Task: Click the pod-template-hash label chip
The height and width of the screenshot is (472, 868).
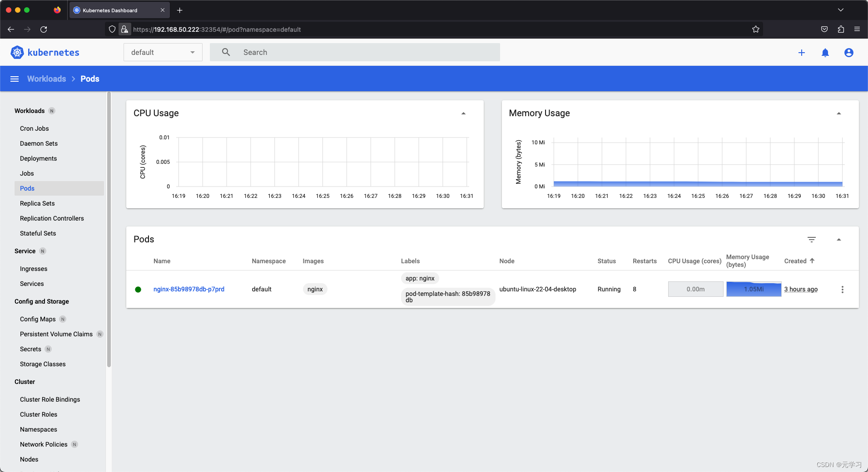Action: (x=448, y=297)
